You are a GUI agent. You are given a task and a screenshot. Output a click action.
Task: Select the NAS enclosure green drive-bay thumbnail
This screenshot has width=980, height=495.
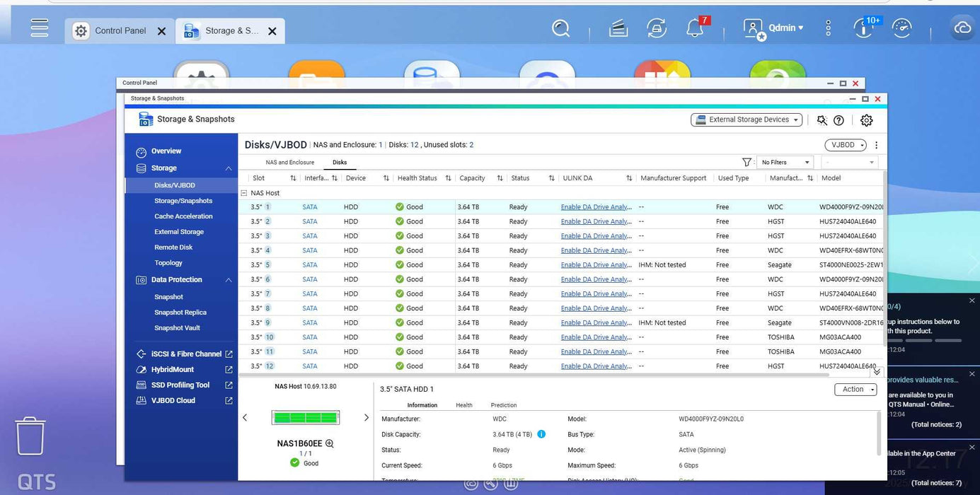coord(306,418)
